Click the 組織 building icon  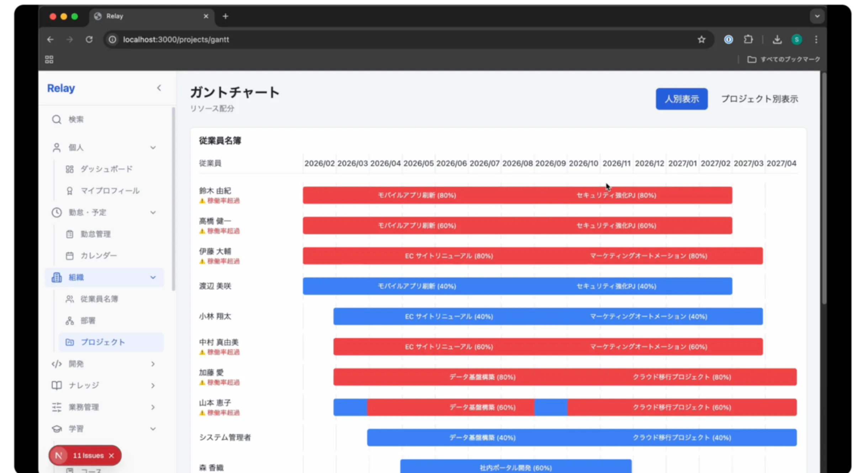click(57, 277)
